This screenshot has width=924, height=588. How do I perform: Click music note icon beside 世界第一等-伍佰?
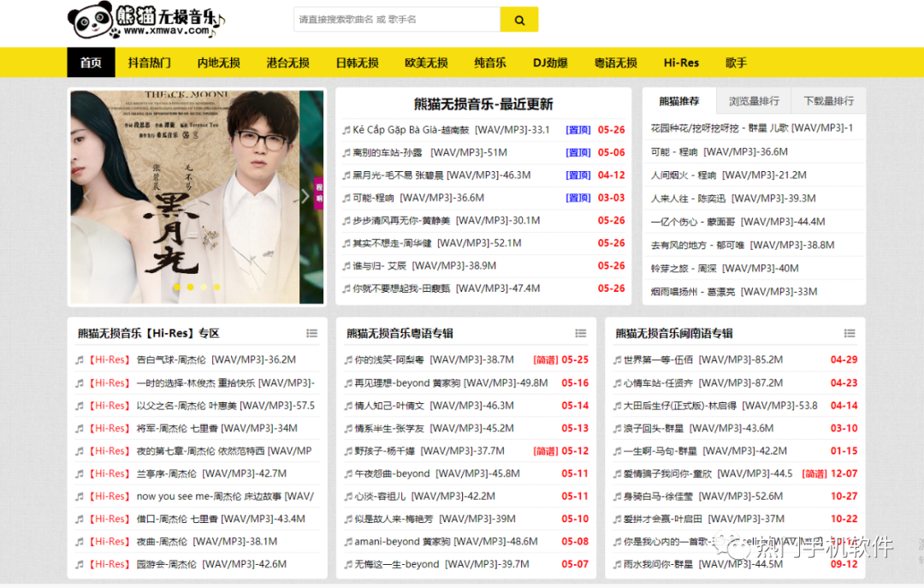tap(617, 359)
